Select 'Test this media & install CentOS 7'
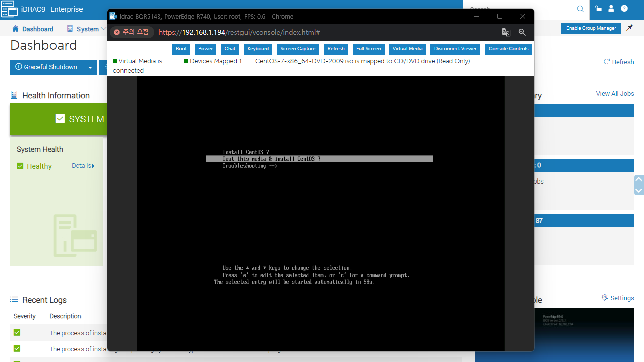The width and height of the screenshot is (644, 362). 319,159
